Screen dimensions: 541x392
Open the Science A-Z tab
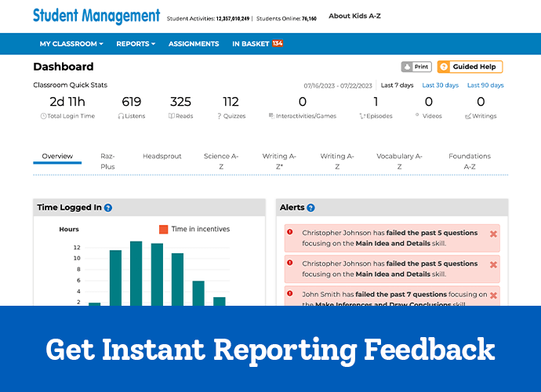(x=221, y=162)
